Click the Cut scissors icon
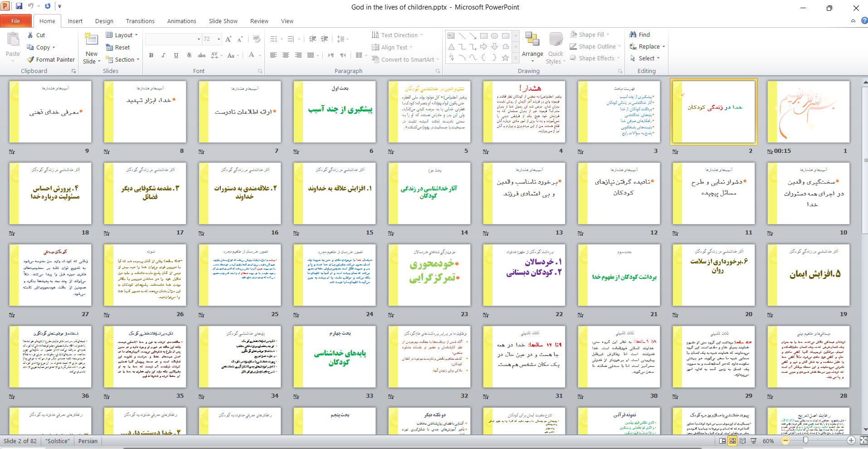 (x=30, y=35)
